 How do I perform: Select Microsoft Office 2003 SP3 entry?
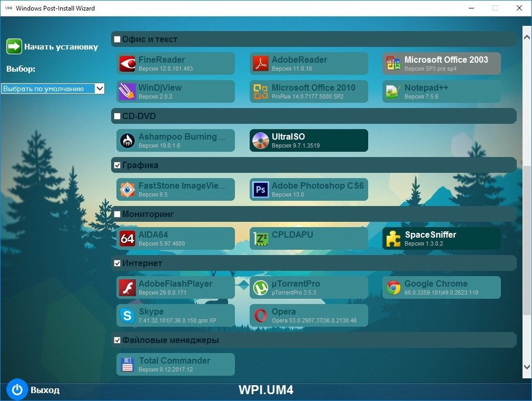[x=441, y=63]
